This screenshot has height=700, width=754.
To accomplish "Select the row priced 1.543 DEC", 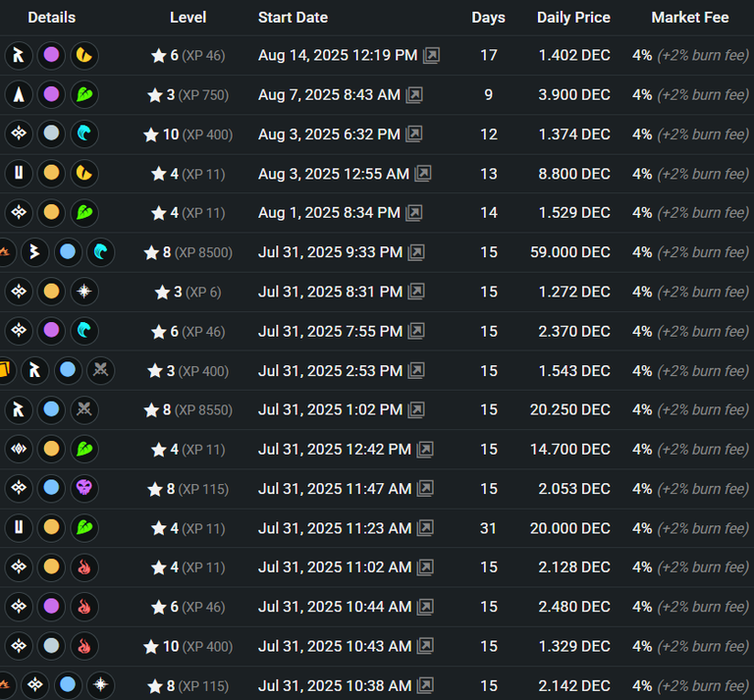I will (377, 371).
